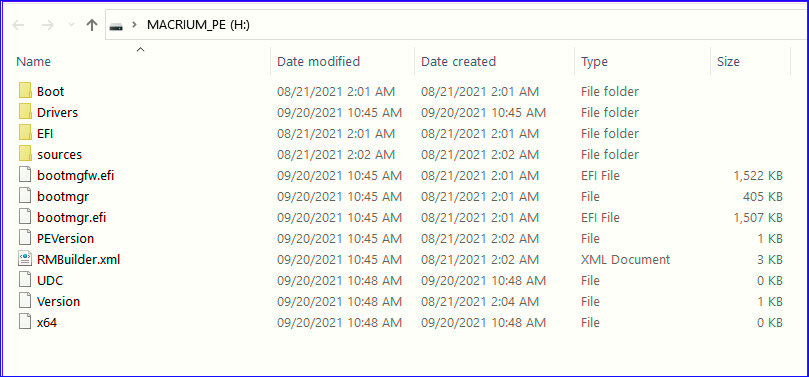Click the EFI folder icon

click(x=25, y=133)
